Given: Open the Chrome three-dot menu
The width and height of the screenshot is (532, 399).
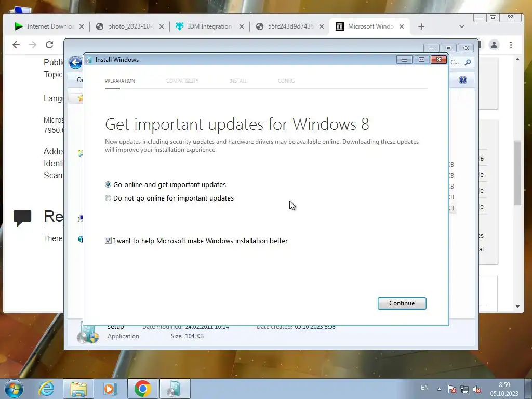Looking at the screenshot, I should (x=511, y=45).
